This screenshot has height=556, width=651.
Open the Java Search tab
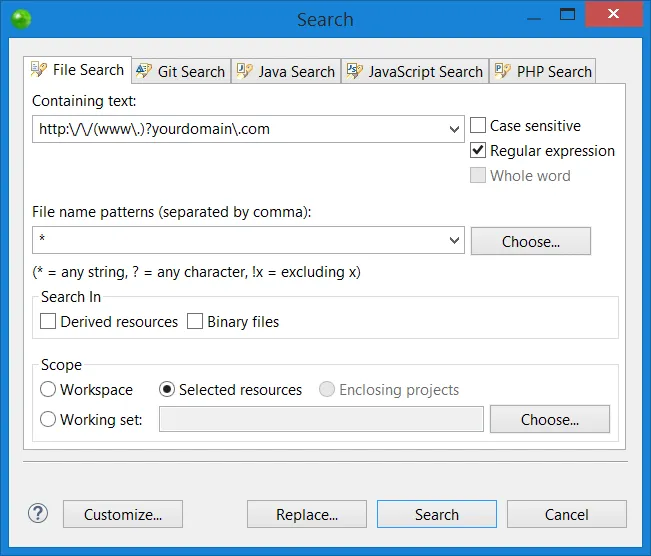286,71
